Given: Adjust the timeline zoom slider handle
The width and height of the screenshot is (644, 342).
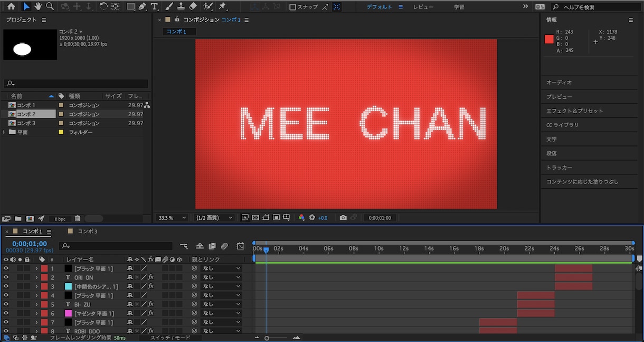Looking at the screenshot, I should tap(267, 338).
